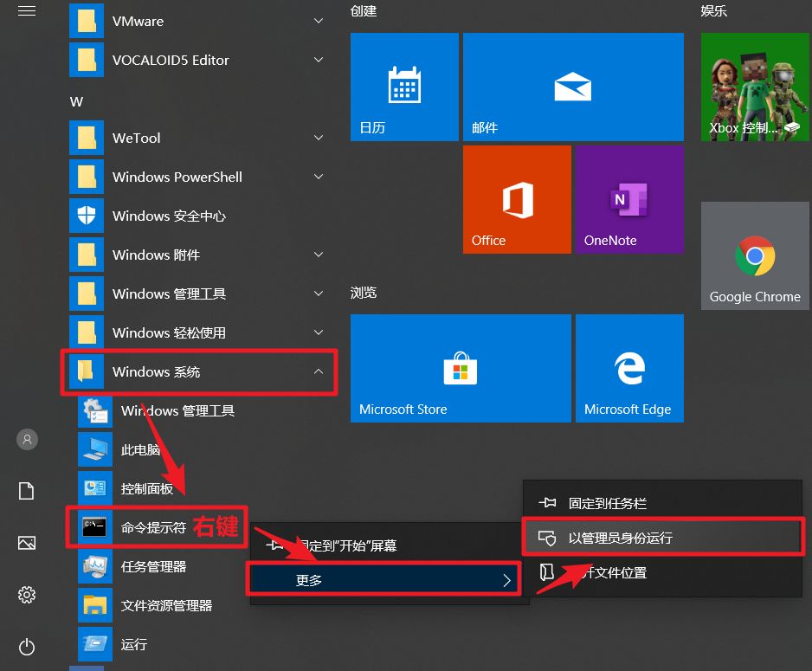Expand the WeTool folder chevron

[319, 138]
